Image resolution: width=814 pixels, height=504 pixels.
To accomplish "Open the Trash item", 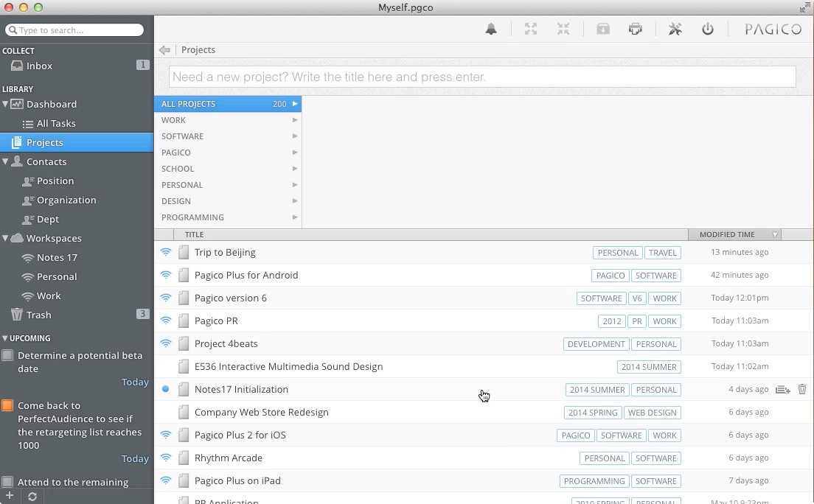I will 77,315.
